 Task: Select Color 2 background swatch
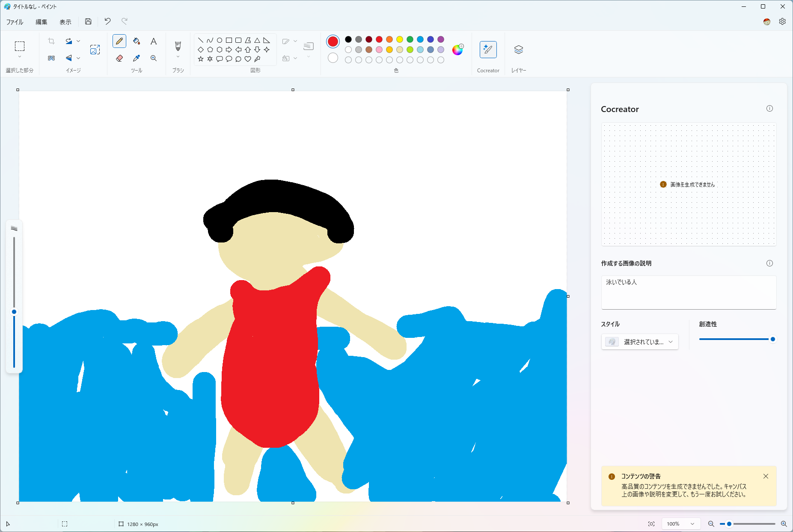click(x=333, y=58)
